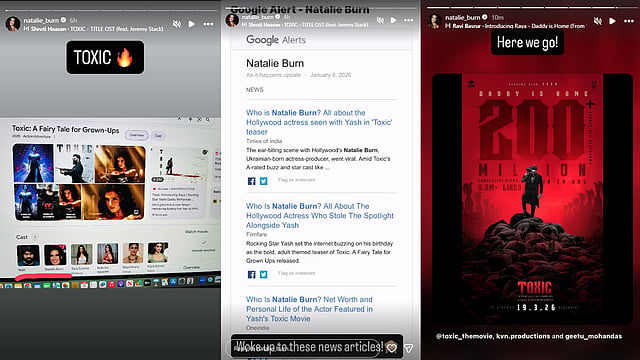Open the Filmfare 'Stole The Spotlight' article

(320, 216)
